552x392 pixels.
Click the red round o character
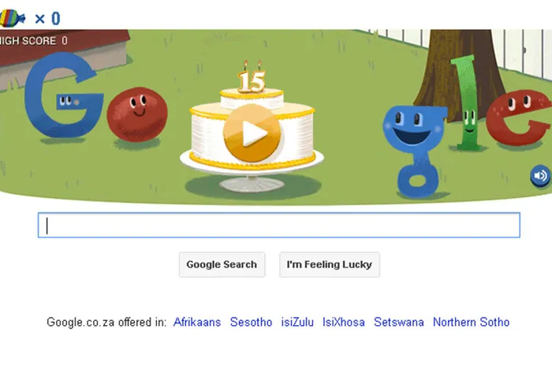pos(137,114)
